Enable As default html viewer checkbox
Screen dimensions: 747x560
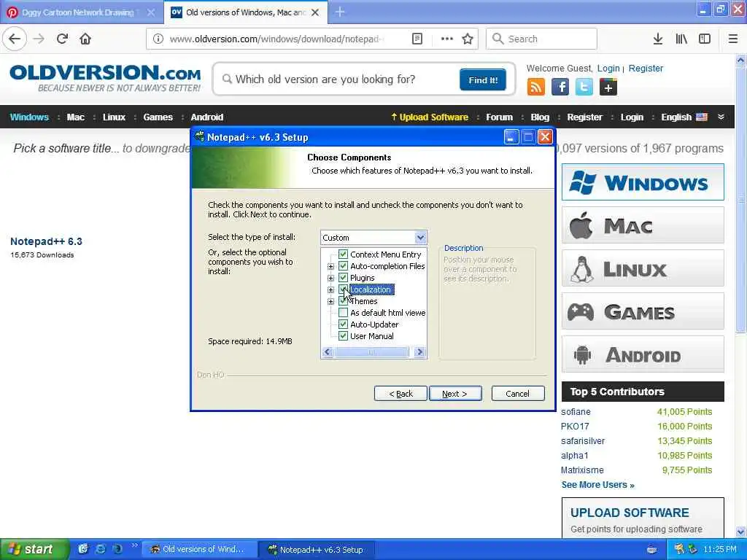[343, 312]
